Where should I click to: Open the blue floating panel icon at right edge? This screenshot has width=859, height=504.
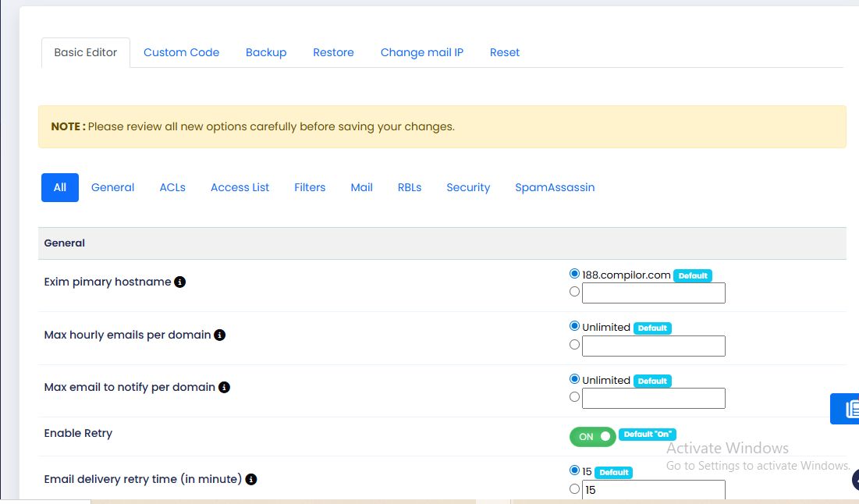click(847, 409)
